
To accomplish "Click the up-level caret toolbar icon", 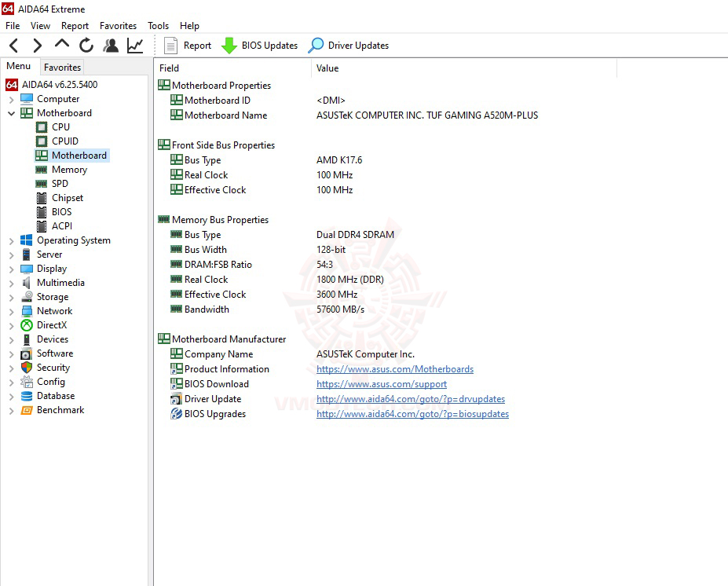I will point(62,45).
